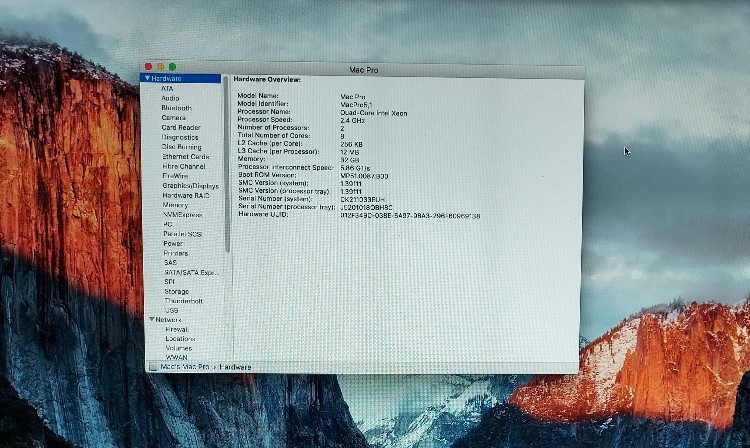Image resolution: width=750 pixels, height=448 pixels.
Task: Open Parallel SCSI section
Action: pos(182,234)
